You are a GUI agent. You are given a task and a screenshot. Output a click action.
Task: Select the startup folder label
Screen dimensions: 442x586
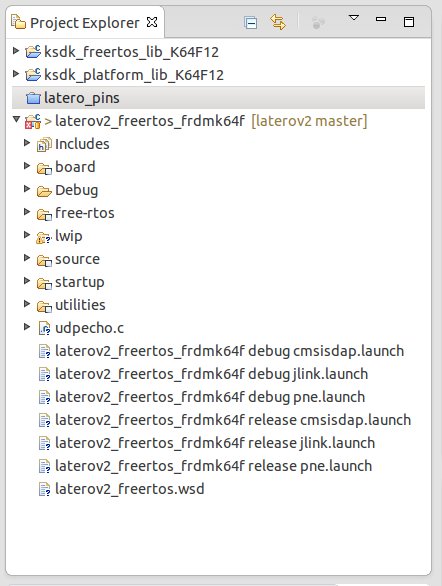click(80, 282)
